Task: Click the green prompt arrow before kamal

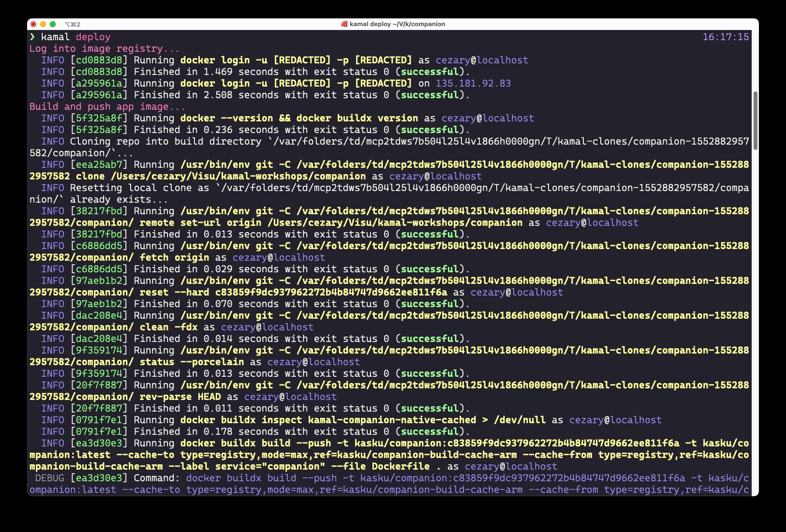Action: click(x=32, y=37)
